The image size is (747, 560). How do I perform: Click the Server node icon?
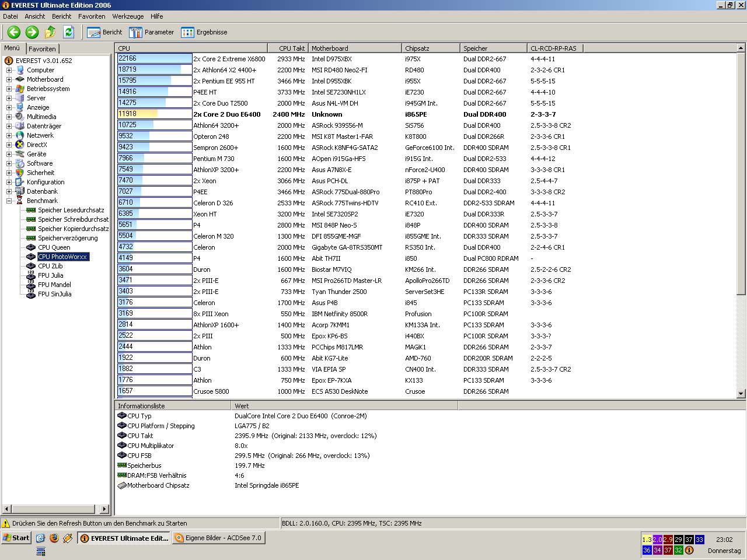pos(20,98)
